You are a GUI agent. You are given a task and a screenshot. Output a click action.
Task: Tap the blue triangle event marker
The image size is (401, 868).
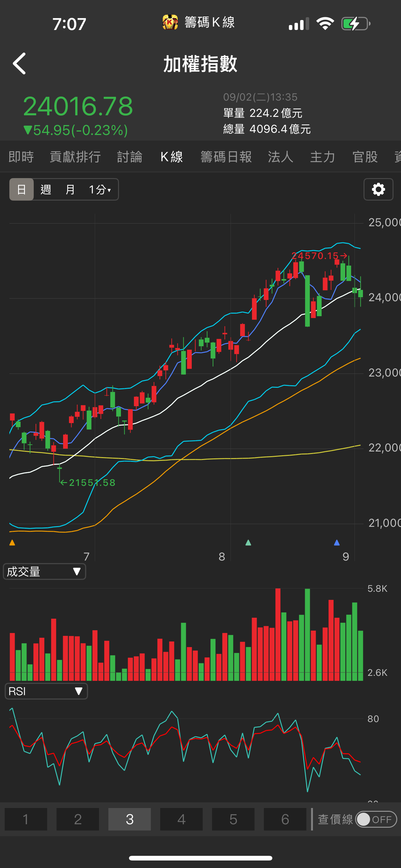[336, 542]
